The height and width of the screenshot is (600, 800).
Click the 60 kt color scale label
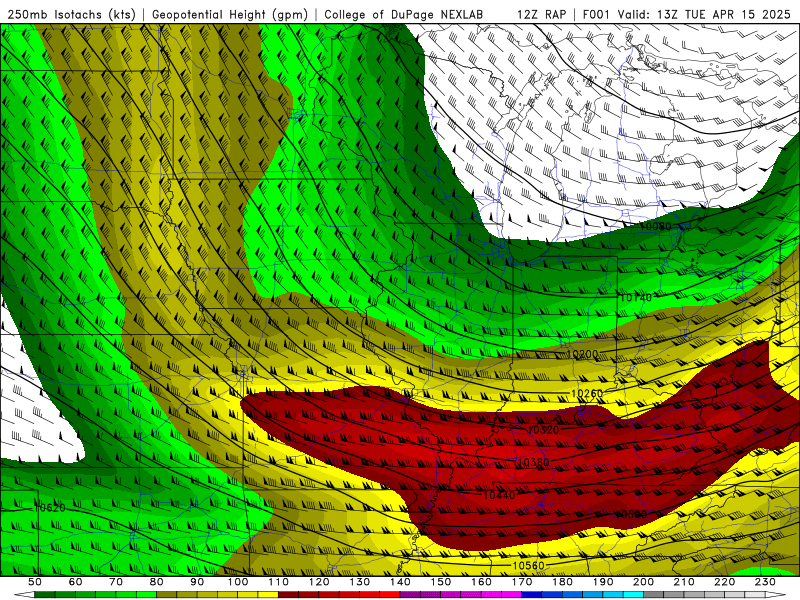76,582
